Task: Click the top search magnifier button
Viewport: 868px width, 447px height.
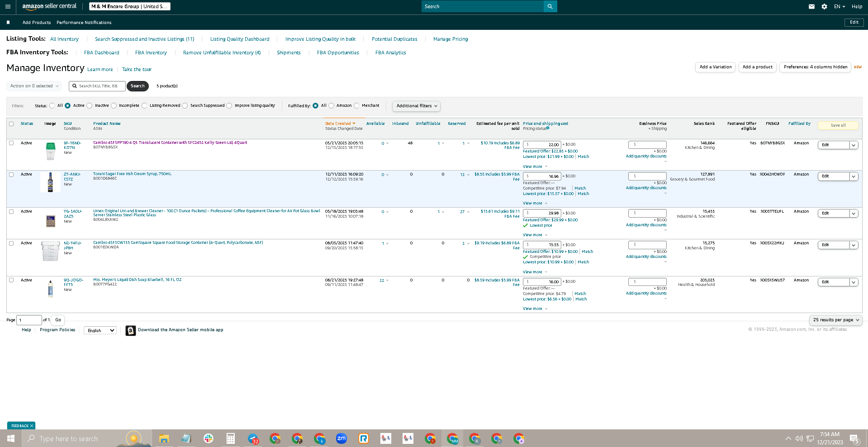Action: point(550,6)
